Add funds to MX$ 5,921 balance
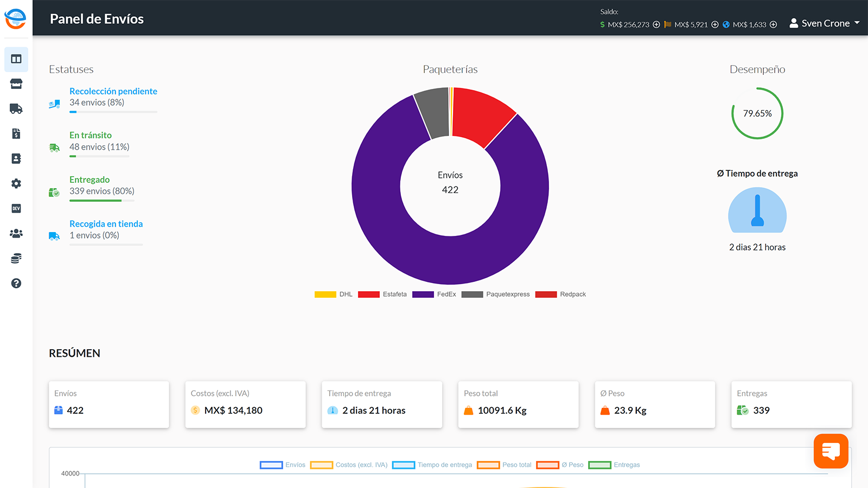The height and width of the screenshot is (488, 868). tap(715, 24)
